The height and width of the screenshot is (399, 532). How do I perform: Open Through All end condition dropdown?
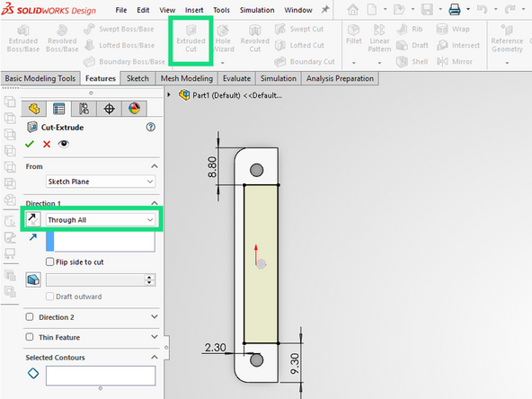pyautogui.click(x=101, y=220)
